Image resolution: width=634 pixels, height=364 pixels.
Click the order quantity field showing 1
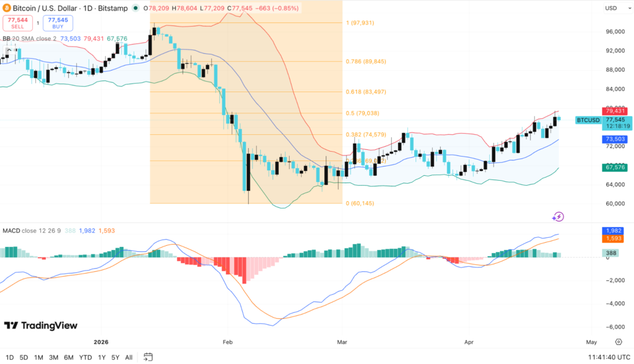click(x=38, y=22)
